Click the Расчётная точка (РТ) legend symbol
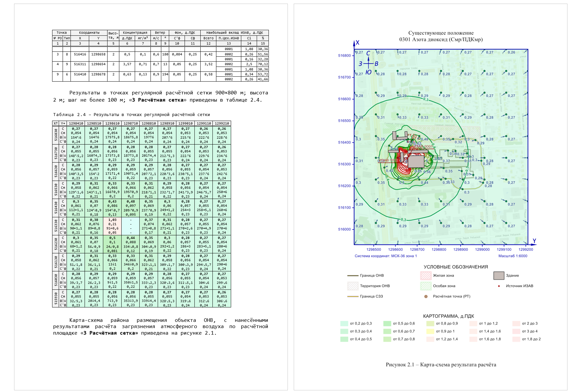Viewport: 576px width, 392px height. 426,297
